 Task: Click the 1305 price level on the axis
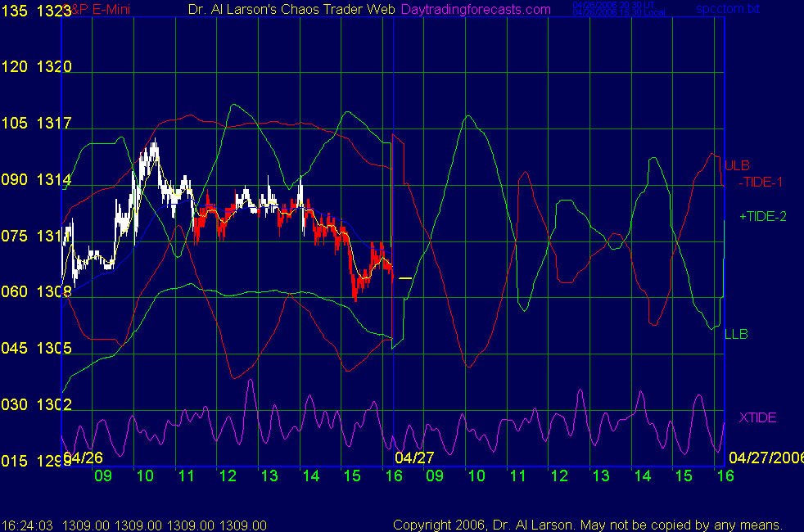(x=54, y=349)
